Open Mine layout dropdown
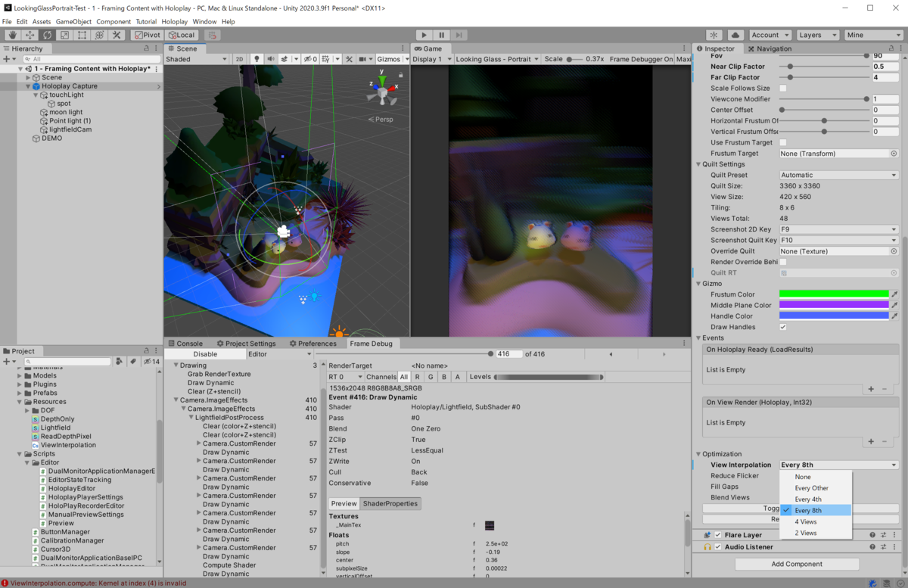The height and width of the screenshot is (588, 908). tap(874, 35)
